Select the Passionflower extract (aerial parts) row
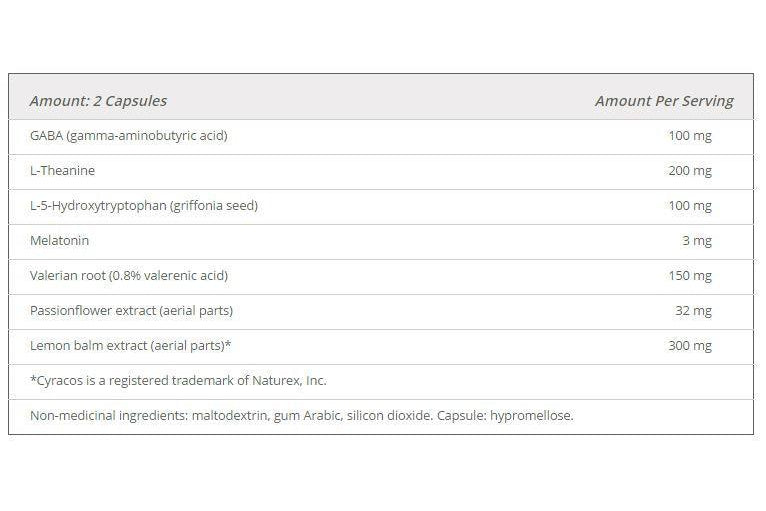Screen dimensions: 766x511 131,311
